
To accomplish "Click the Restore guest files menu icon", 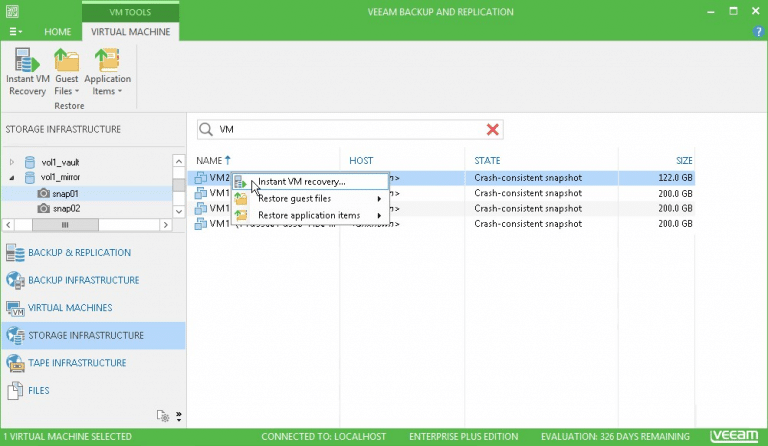I will point(240,198).
